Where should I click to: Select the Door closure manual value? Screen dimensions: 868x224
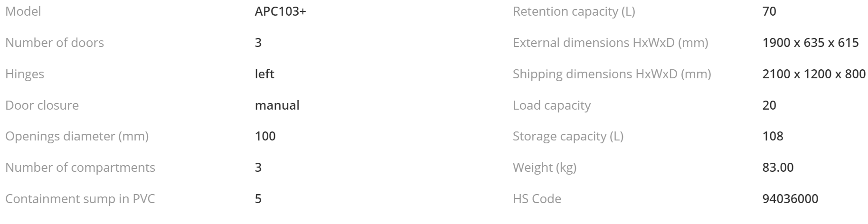[277, 105]
